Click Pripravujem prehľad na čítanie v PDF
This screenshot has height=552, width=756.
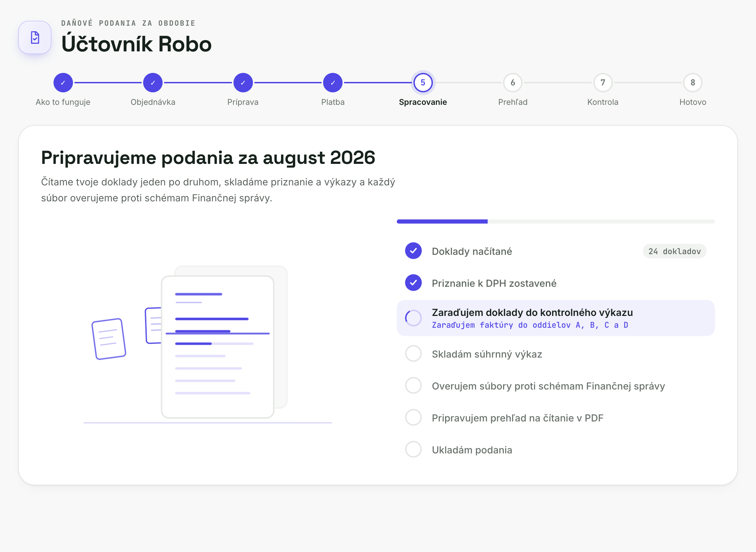click(x=517, y=418)
